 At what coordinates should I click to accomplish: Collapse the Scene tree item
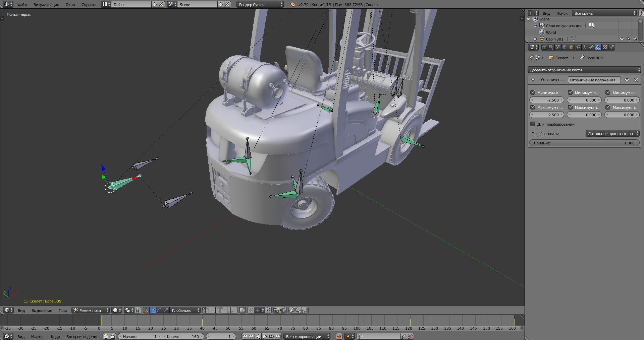tap(529, 19)
